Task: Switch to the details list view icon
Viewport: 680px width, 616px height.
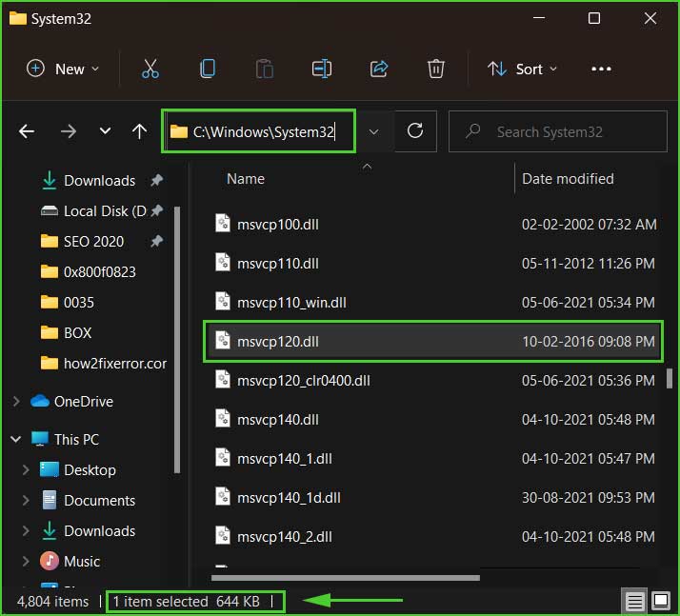Action: click(634, 602)
